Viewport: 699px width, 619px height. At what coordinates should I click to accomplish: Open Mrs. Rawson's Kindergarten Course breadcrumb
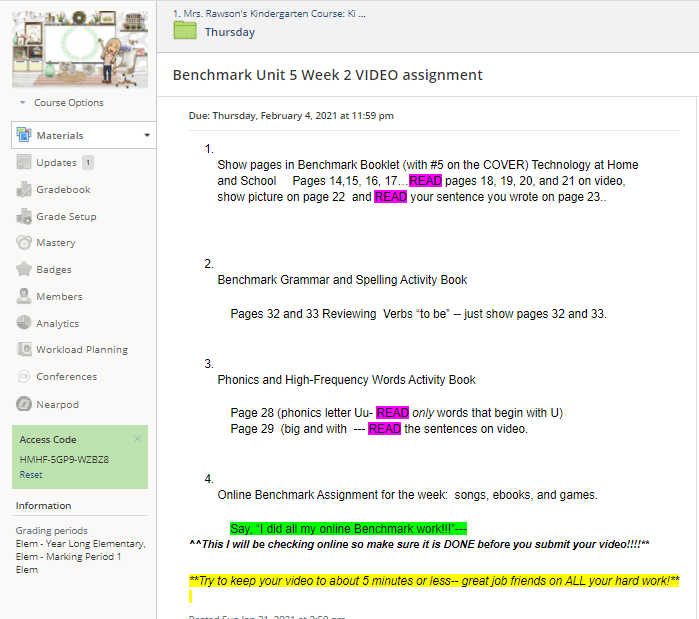(x=269, y=14)
